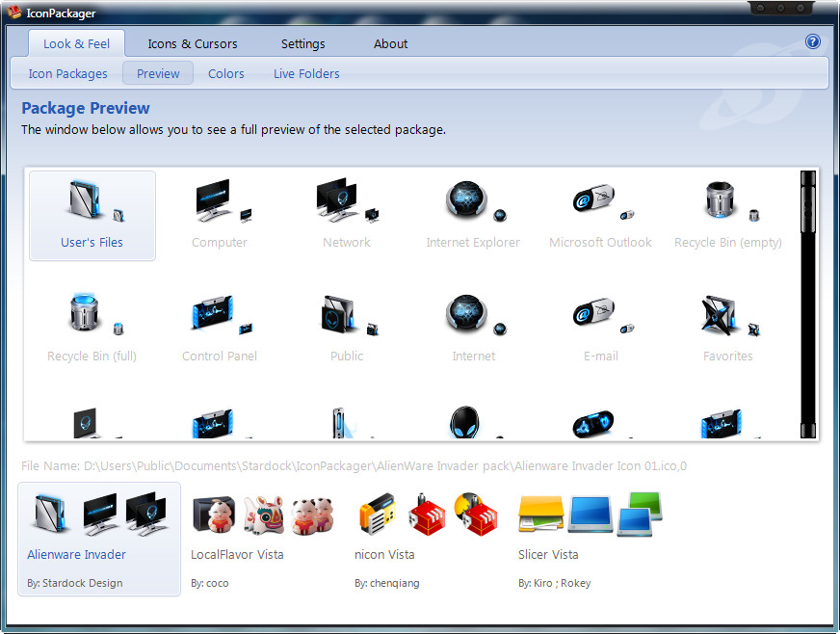The width and height of the screenshot is (840, 634).
Task: Click the 'By: Stardock Design' author text
Action: [75, 583]
